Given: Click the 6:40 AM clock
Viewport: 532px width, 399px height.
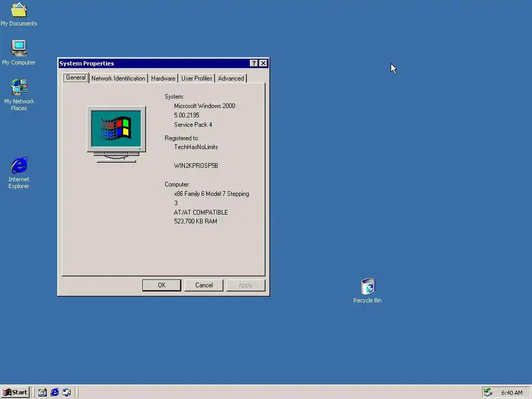Looking at the screenshot, I should 512,393.
